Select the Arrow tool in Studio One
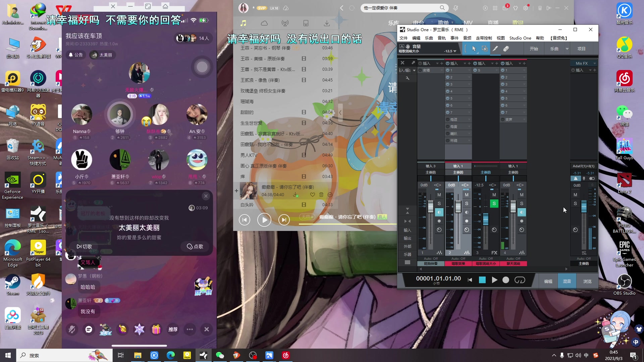The image size is (644, 362). [474, 49]
